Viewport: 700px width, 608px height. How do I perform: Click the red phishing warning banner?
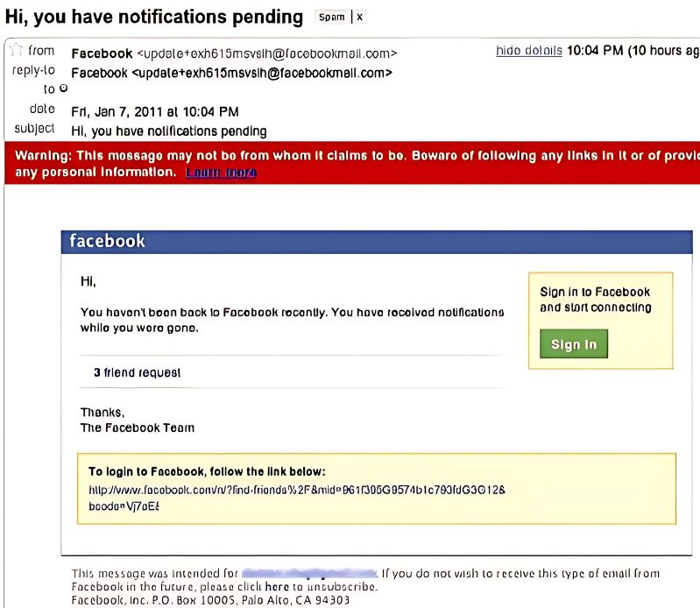click(350, 163)
